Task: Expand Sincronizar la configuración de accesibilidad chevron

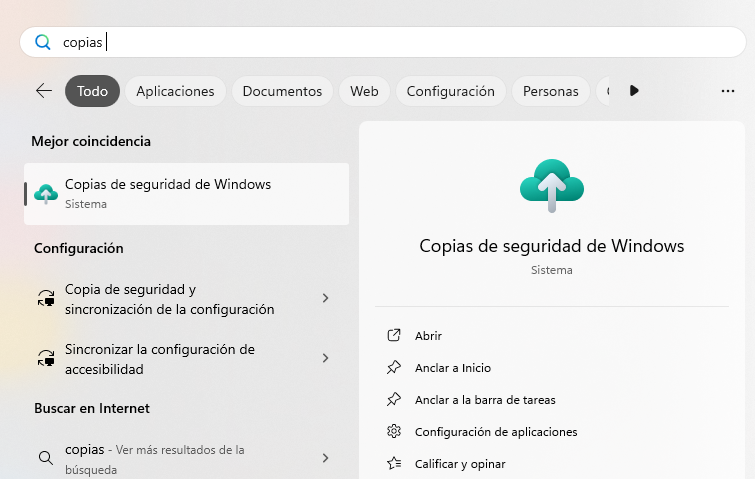Action: click(325, 358)
